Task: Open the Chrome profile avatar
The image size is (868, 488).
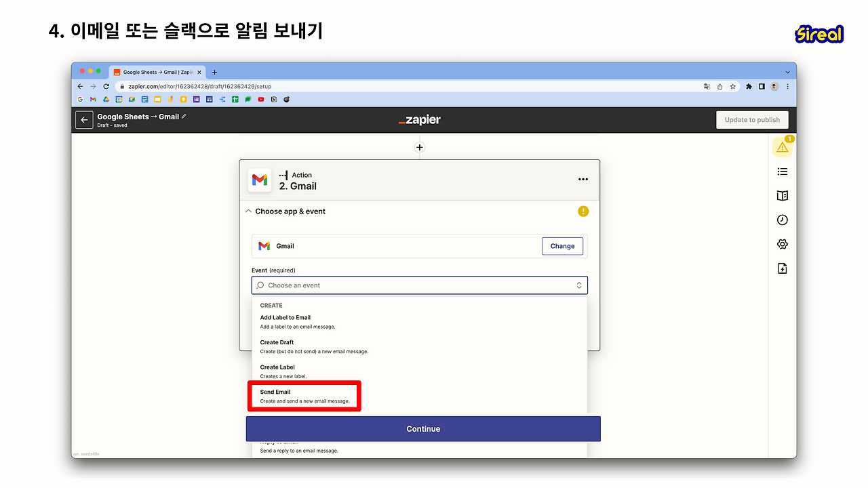Action: [x=774, y=87]
